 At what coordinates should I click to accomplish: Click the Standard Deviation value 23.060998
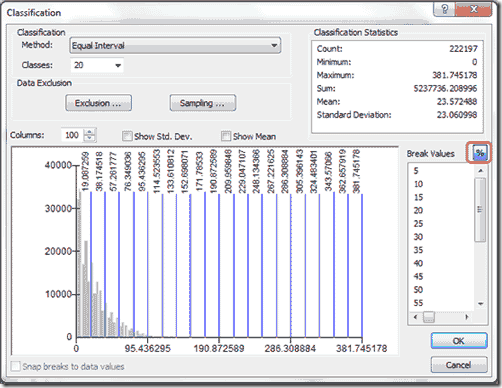457,115
